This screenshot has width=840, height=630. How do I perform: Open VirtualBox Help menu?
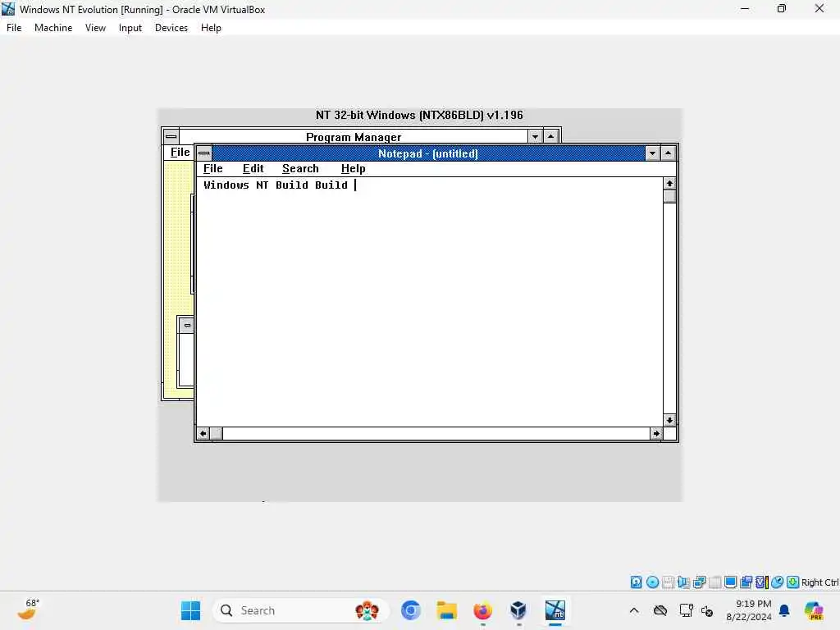click(211, 28)
